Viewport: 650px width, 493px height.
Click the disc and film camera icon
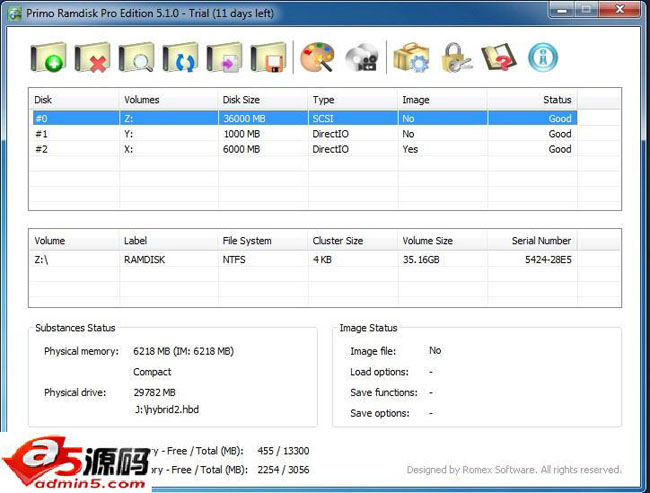click(361, 57)
